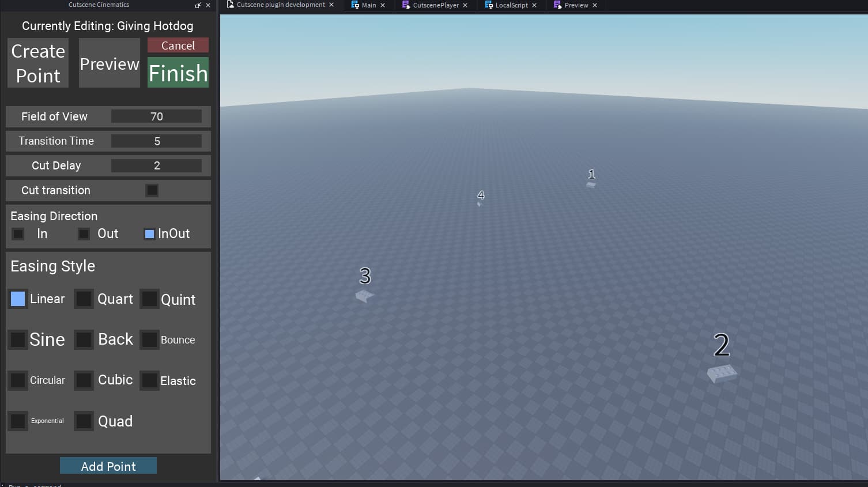Select camera point 1 in viewport
Viewport: 868px width, 487px height.
591,184
